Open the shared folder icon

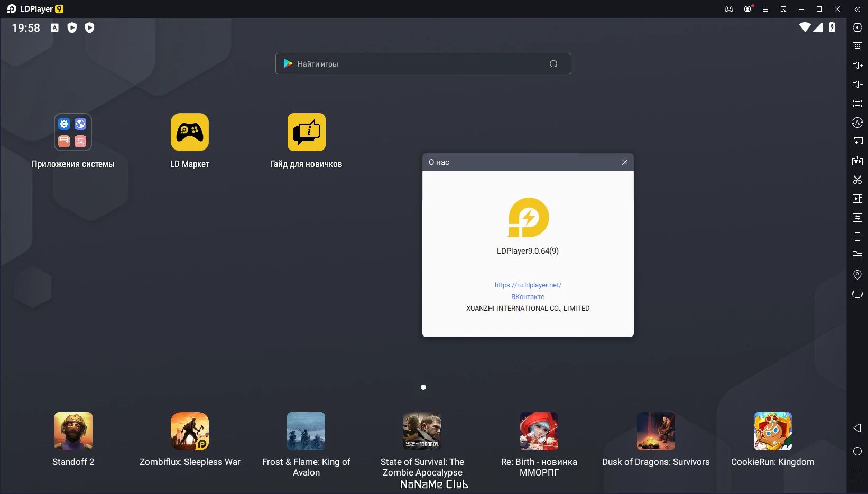[857, 256]
